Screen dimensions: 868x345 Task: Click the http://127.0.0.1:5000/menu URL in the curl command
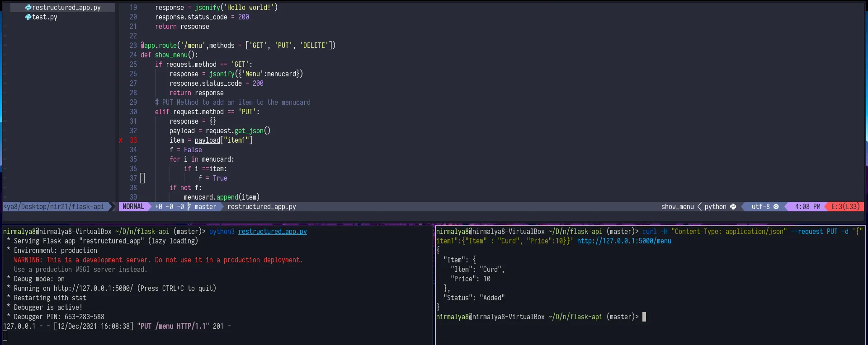pos(624,241)
